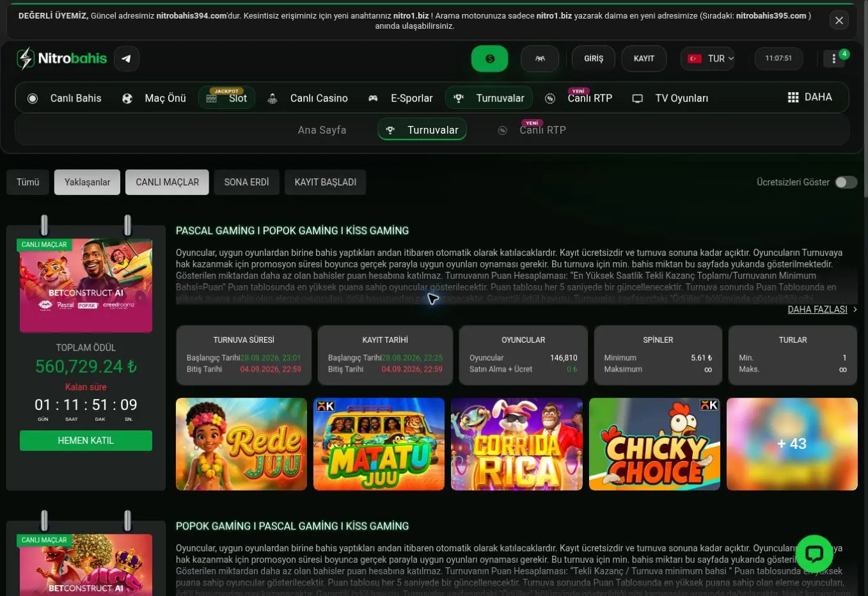This screenshot has width=868, height=596.
Task: Click the KAYIT TARİHİ info card
Action: 385,356
